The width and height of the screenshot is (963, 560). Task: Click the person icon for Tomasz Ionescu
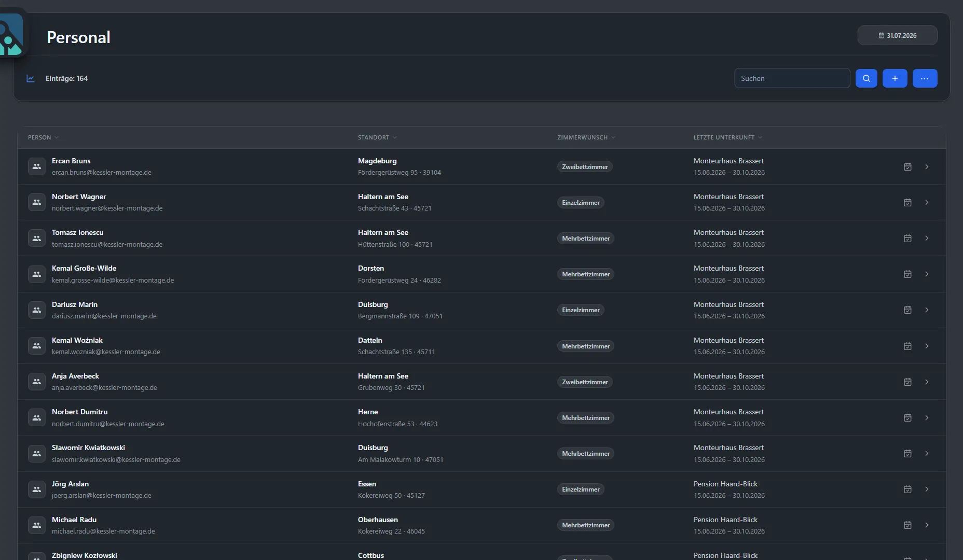[37, 238]
